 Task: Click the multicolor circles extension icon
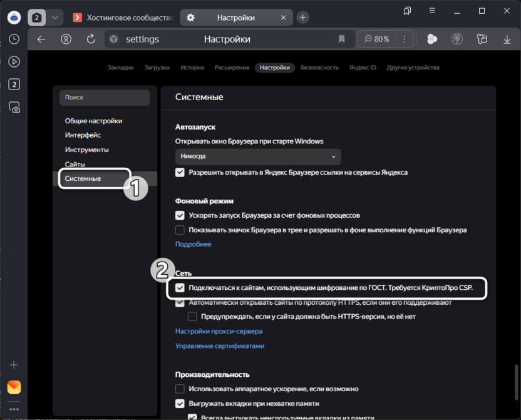click(432, 39)
